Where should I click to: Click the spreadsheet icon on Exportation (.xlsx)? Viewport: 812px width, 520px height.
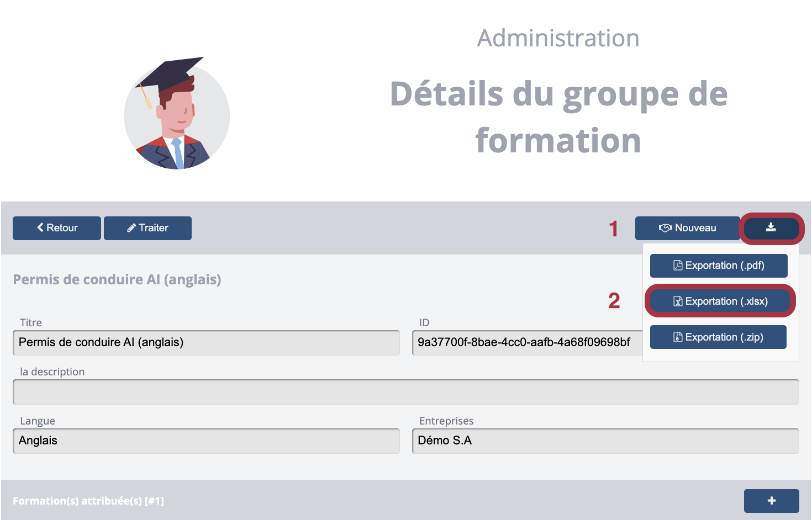tap(678, 301)
